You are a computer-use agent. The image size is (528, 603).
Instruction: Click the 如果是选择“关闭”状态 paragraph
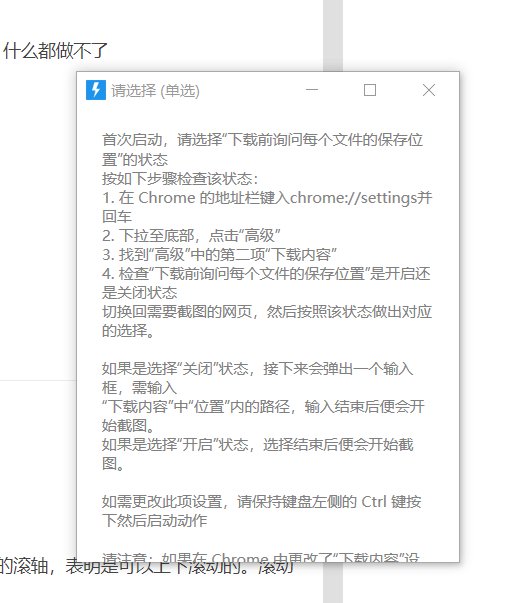pyautogui.click(x=257, y=378)
